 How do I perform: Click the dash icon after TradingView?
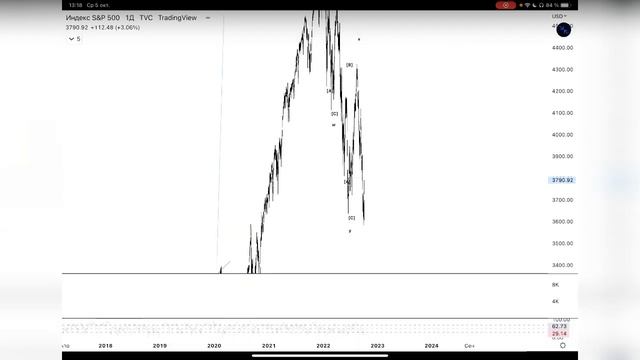(208, 18)
